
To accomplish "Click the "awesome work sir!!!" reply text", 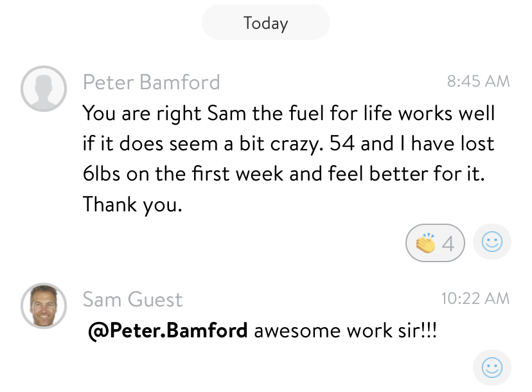I will [x=346, y=330].
